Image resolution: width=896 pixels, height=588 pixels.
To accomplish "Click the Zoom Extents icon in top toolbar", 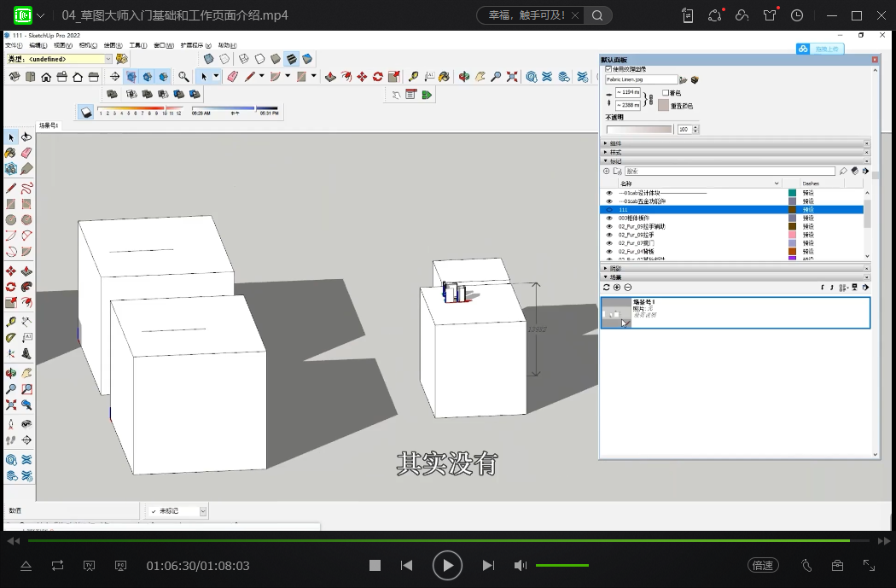I will pyautogui.click(x=512, y=77).
